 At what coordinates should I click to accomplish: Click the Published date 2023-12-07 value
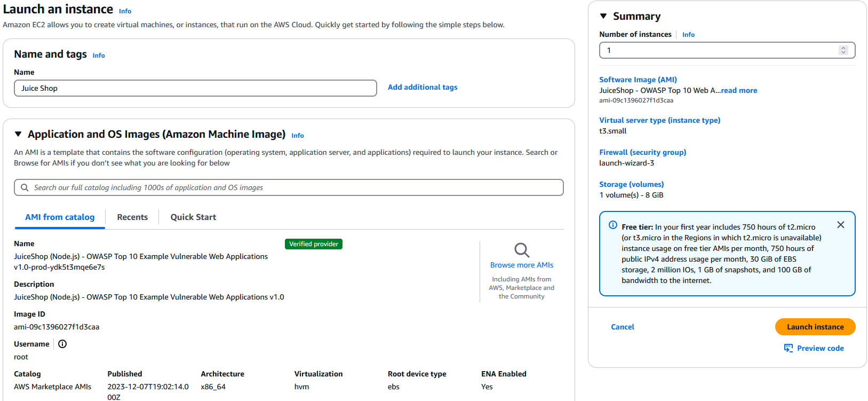click(x=148, y=392)
